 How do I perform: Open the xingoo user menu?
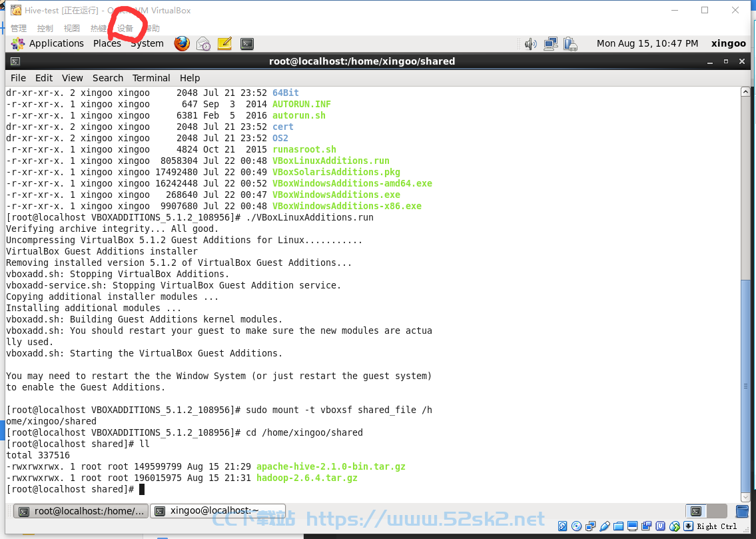click(729, 43)
